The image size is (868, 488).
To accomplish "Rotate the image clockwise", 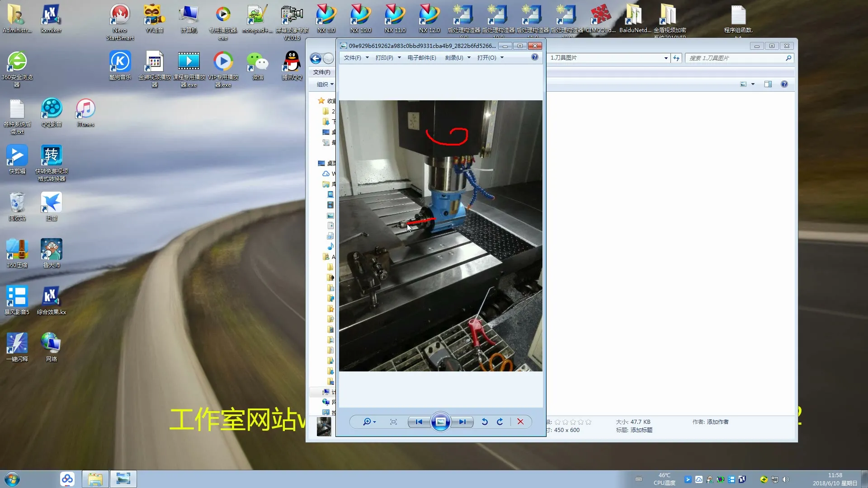I will 500,422.
